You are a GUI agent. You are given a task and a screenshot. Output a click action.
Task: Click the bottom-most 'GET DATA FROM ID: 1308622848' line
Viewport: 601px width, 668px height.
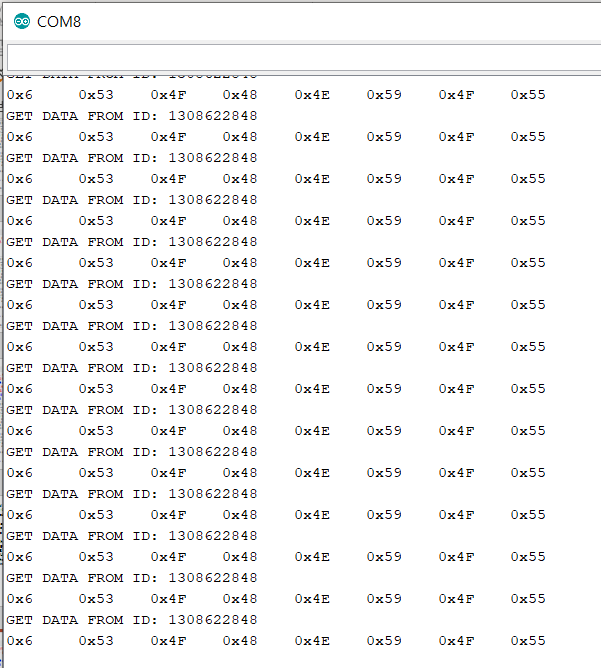(132, 620)
